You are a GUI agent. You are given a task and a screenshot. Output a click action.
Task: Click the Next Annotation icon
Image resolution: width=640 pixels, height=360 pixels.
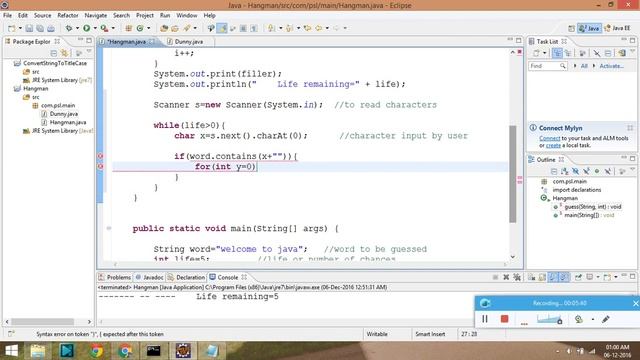pyautogui.click(x=271, y=28)
